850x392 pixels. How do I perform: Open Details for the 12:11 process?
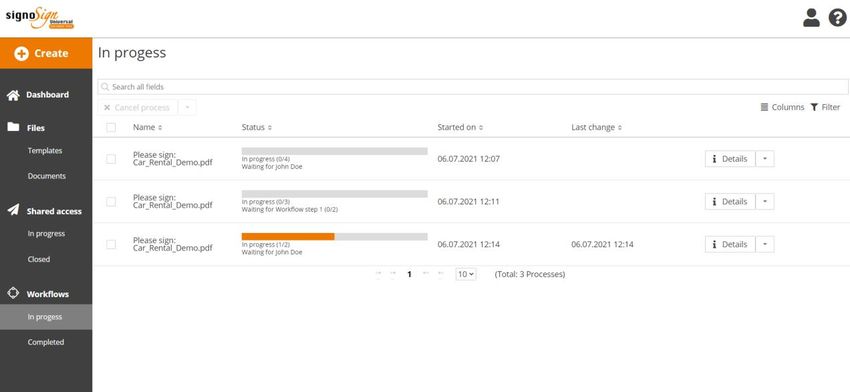pyautogui.click(x=730, y=202)
